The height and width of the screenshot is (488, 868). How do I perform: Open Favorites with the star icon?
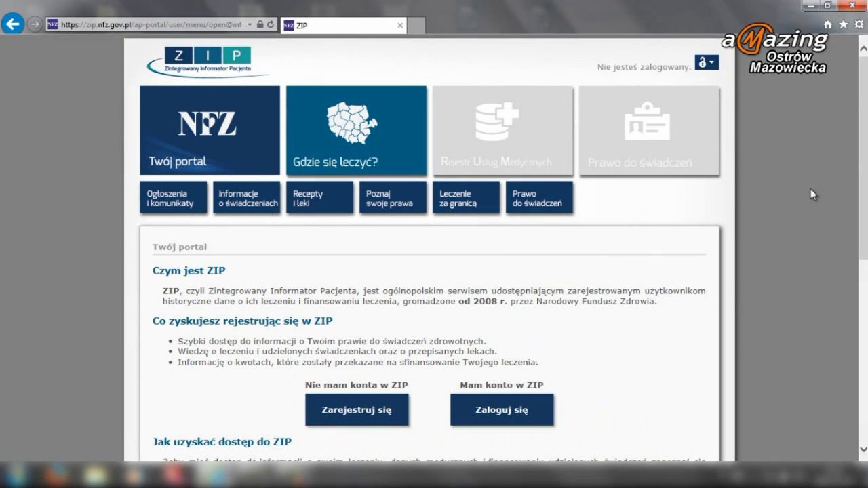tap(844, 24)
